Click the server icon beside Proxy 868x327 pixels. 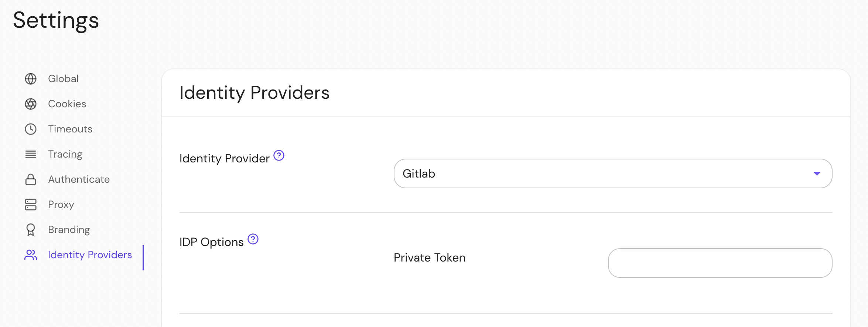30,204
